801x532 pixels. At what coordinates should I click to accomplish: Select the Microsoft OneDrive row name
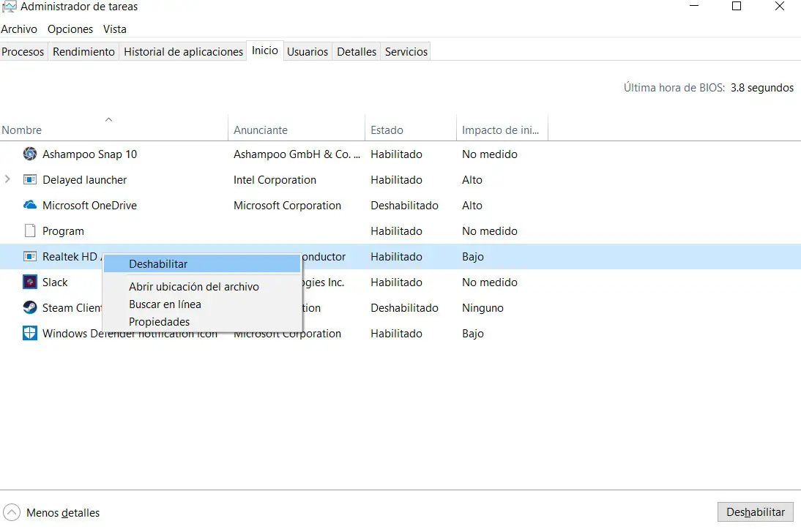[89, 205]
